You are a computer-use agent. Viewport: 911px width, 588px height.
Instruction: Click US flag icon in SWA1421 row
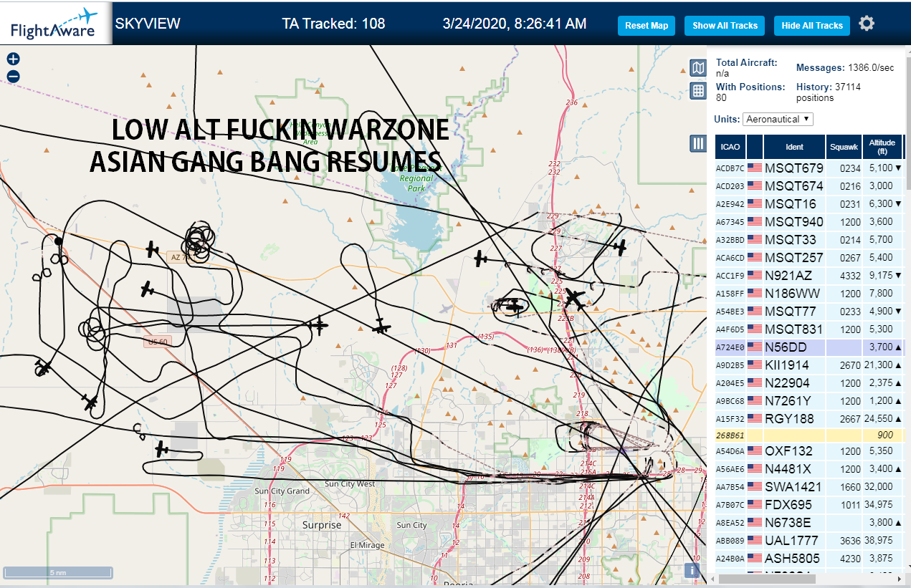coord(755,486)
